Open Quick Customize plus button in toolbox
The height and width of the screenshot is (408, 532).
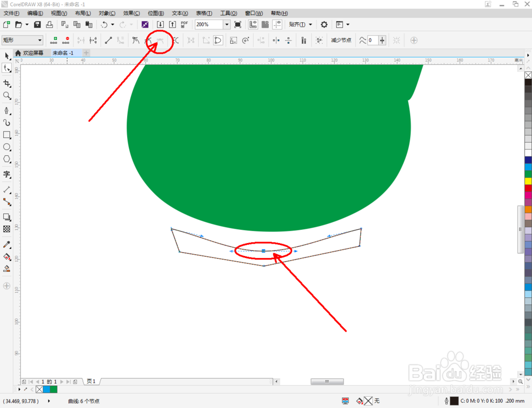point(7,286)
